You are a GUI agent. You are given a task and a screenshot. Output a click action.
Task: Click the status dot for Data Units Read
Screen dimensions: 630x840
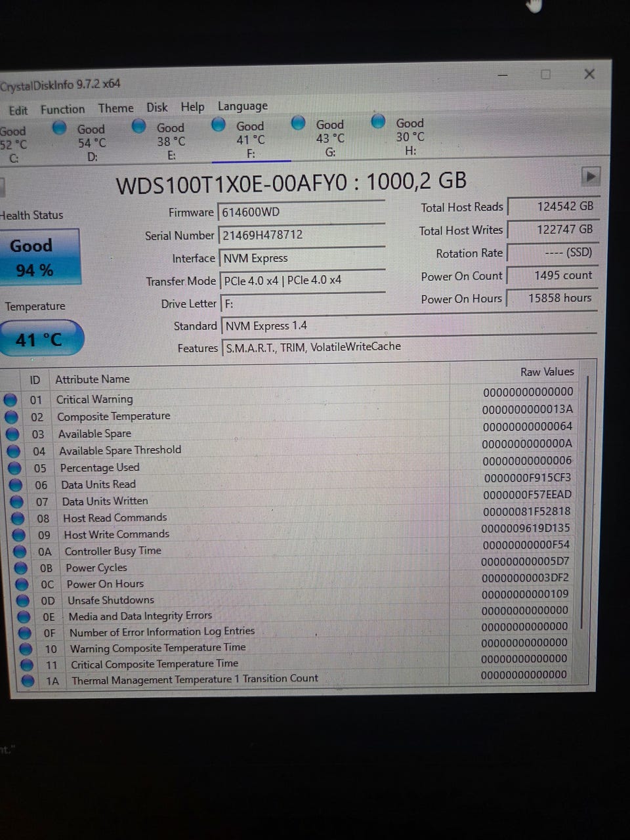(16, 485)
